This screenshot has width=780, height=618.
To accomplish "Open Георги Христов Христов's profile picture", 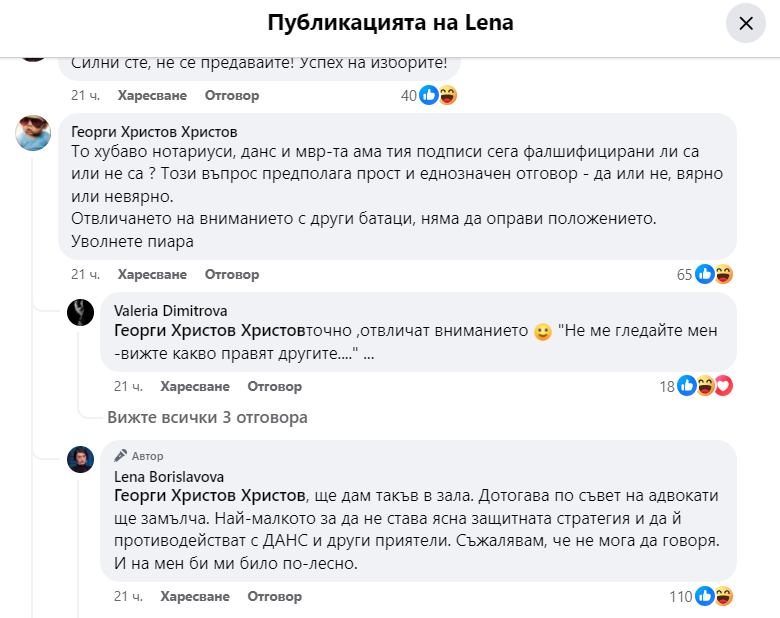I will [x=33, y=133].
